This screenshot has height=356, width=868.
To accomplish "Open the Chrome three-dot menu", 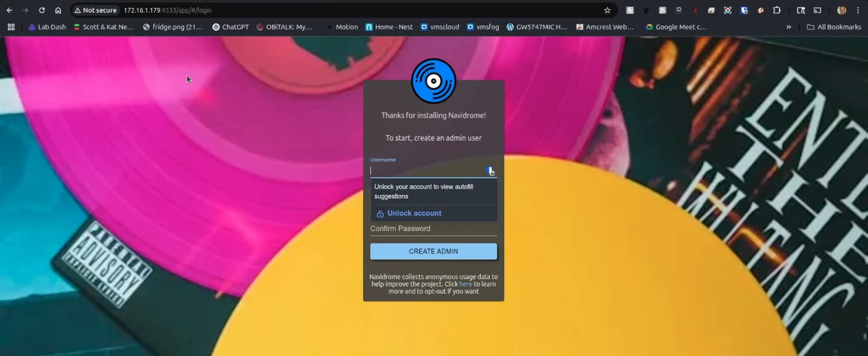I will point(858,10).
